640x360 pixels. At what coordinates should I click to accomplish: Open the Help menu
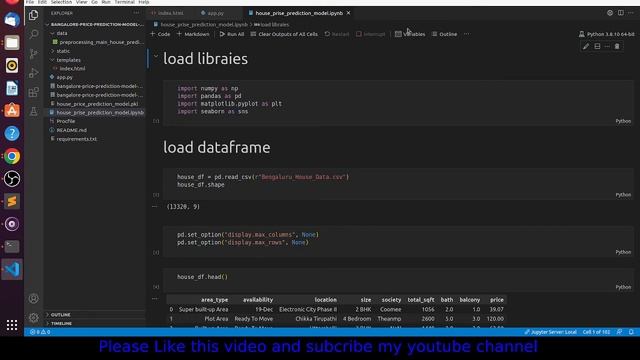144,2
